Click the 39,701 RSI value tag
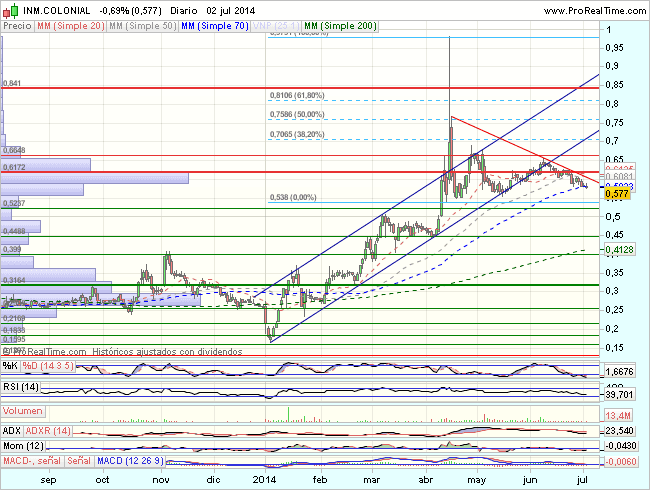 [x=620, y=394]
